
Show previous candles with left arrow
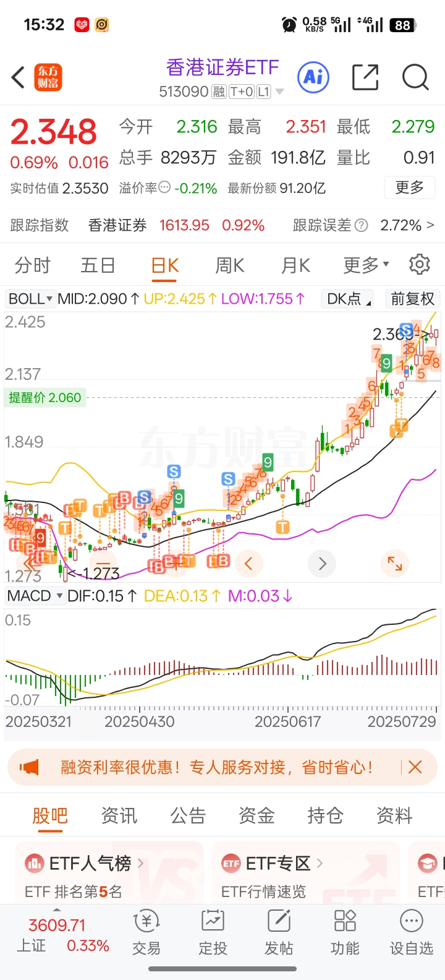(x=249, y=564)
